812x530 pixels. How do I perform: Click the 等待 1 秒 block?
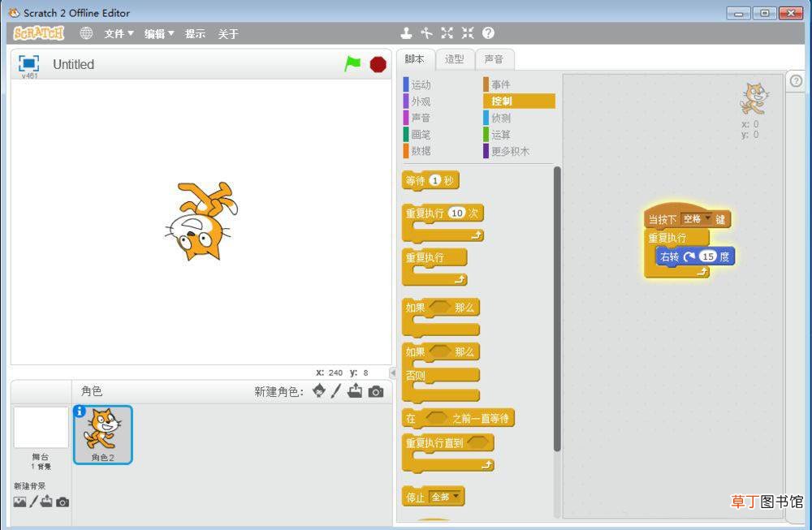[430, 181]
